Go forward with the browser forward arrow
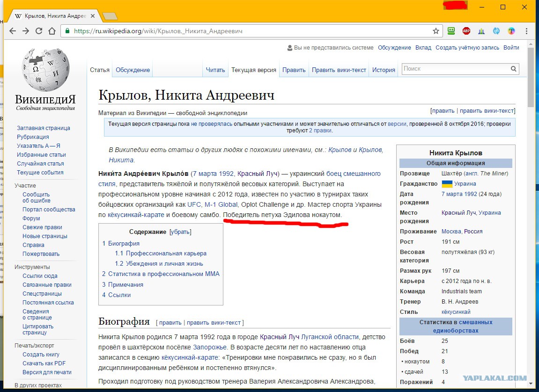This screenshot has width=539, height=392. point(26,31)
